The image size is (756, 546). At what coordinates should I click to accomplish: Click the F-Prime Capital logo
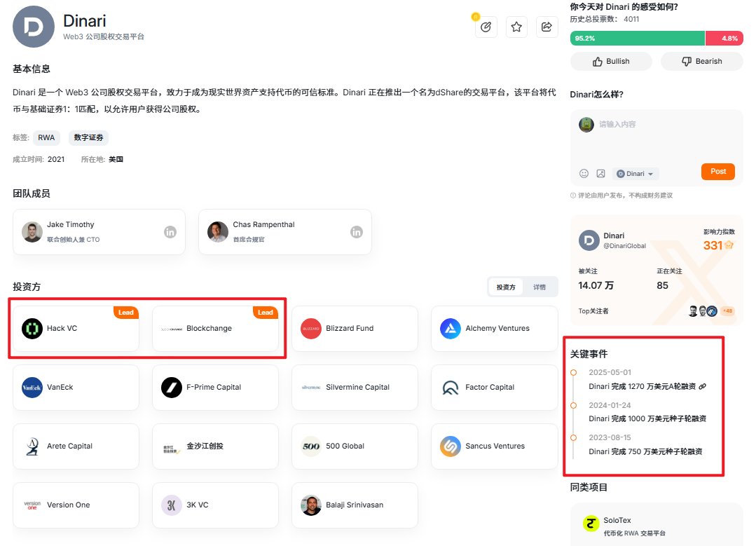pos(172,388)
